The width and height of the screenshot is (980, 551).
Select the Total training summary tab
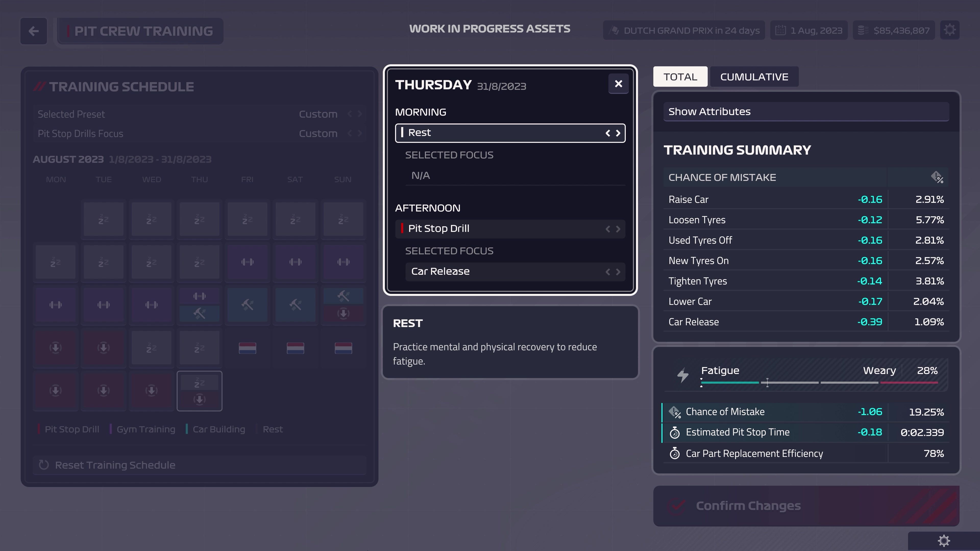680,76
